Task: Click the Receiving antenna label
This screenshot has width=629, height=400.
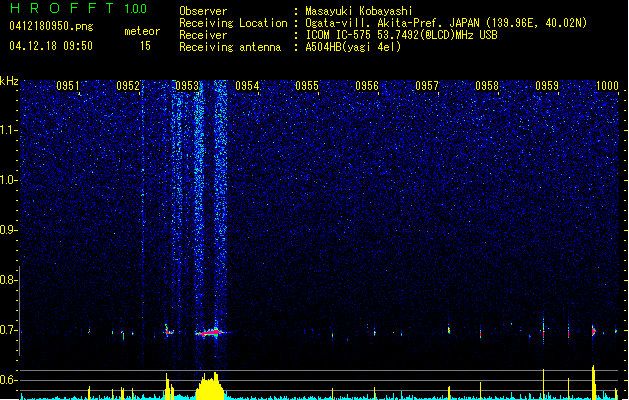Action: [230, 47]
